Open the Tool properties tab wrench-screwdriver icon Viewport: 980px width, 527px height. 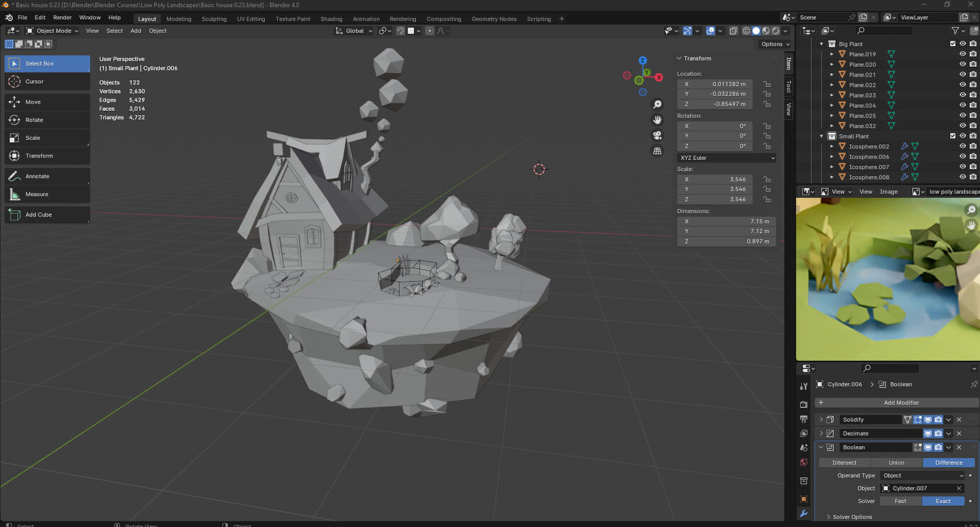(x=803, y=386)
